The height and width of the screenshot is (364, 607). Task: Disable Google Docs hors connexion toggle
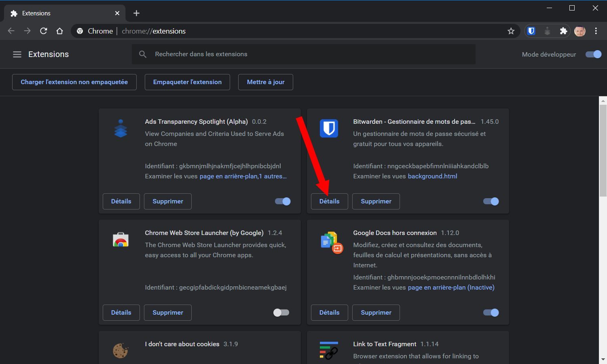tap(491, 313)
